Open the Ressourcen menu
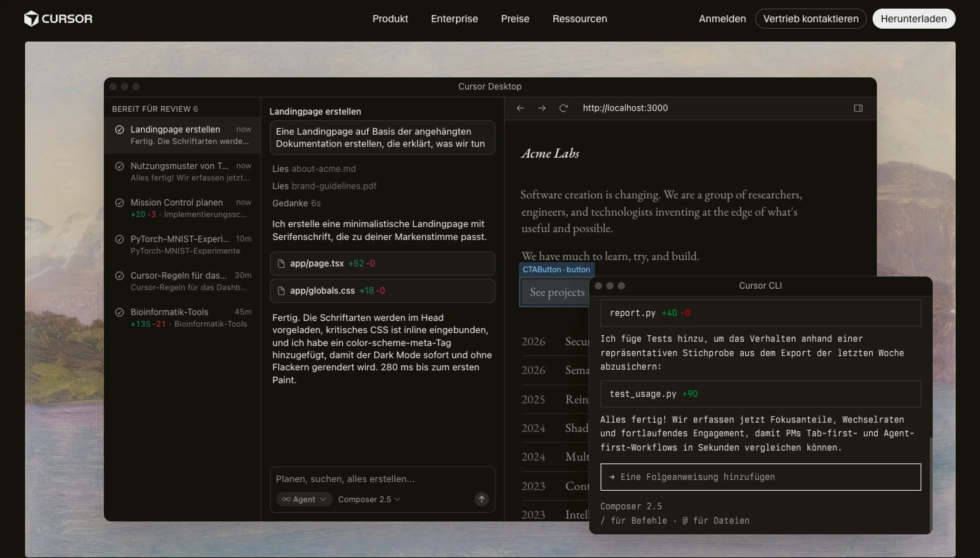Screen dimensions: 980x558 tap(579, 18)
